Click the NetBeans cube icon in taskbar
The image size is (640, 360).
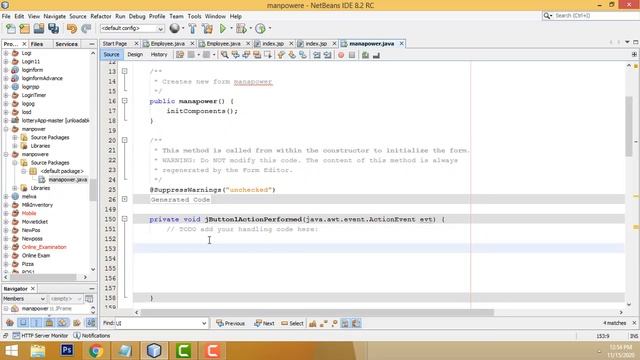pos(154,351)
